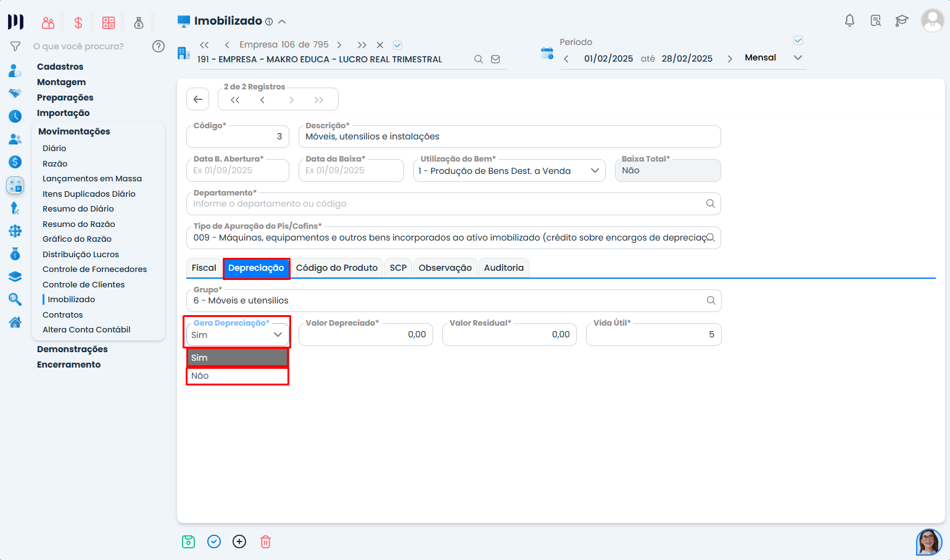950x560 pixels.
Task: Click the back arrow button above Código
Action: tap(197, 99)
